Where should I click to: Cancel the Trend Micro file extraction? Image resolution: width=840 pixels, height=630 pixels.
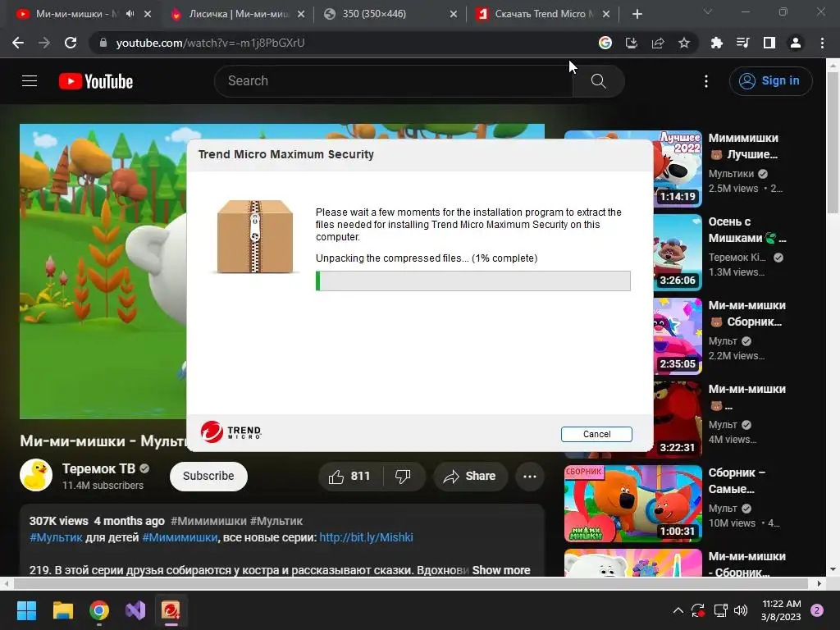pos(596,434)
